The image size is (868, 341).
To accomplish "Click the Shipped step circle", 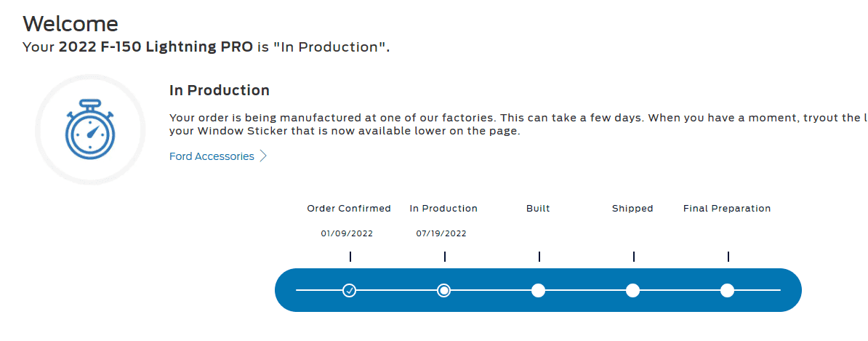I will click(x=632, y=291).
